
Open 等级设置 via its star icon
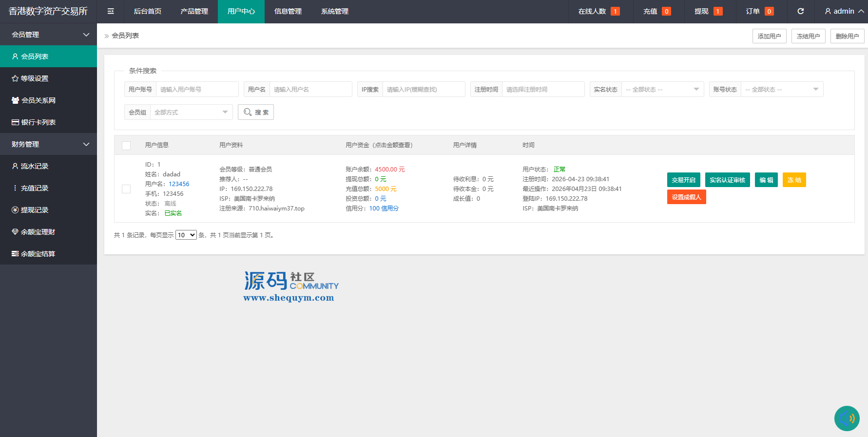(x=15, y=78)
